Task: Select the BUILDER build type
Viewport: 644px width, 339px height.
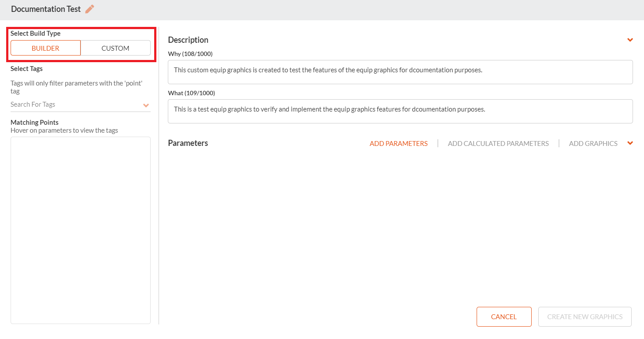Action: coord(45,48)
